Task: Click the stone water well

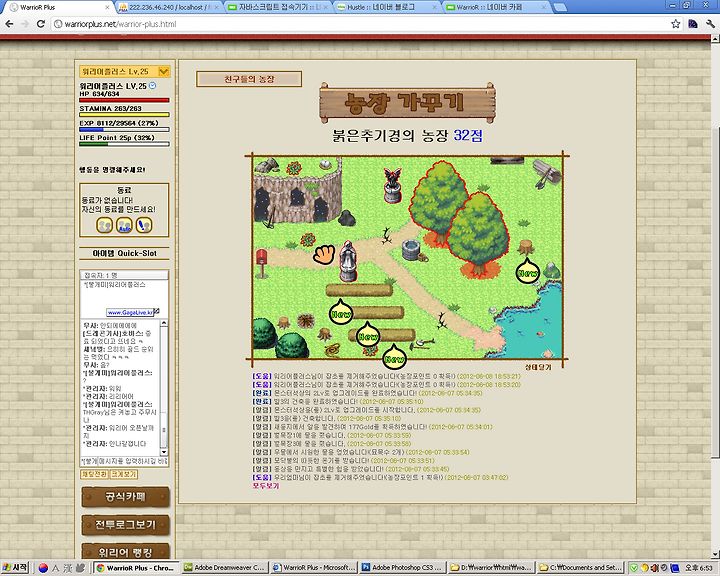Action: click(x=411, y=249)
